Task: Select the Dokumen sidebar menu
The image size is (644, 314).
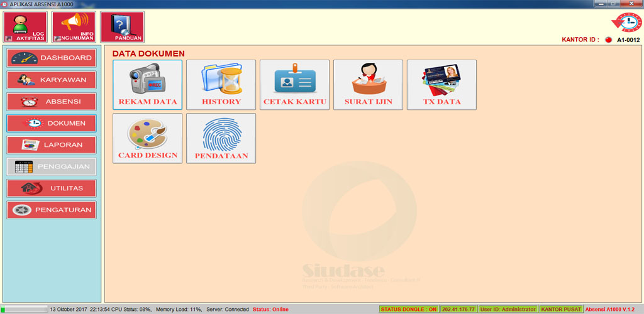Action: 52,123
